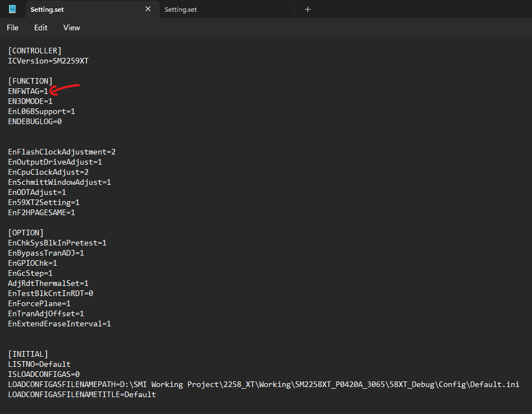This screenshot has height=414, width=532.
Task: Open the File menu
Action: [12, 28]
